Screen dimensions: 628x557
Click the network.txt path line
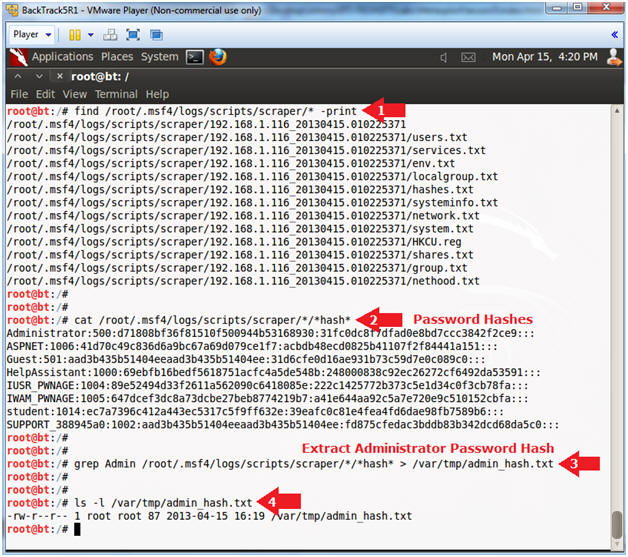click(x=243, y=216)
